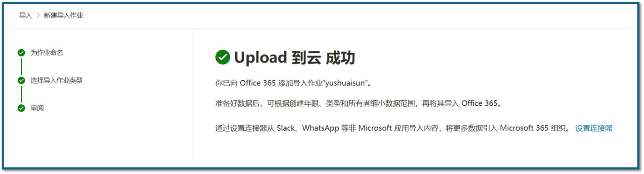Click the word WhatsApp in the text
The image size is (644, 174).
320,128
